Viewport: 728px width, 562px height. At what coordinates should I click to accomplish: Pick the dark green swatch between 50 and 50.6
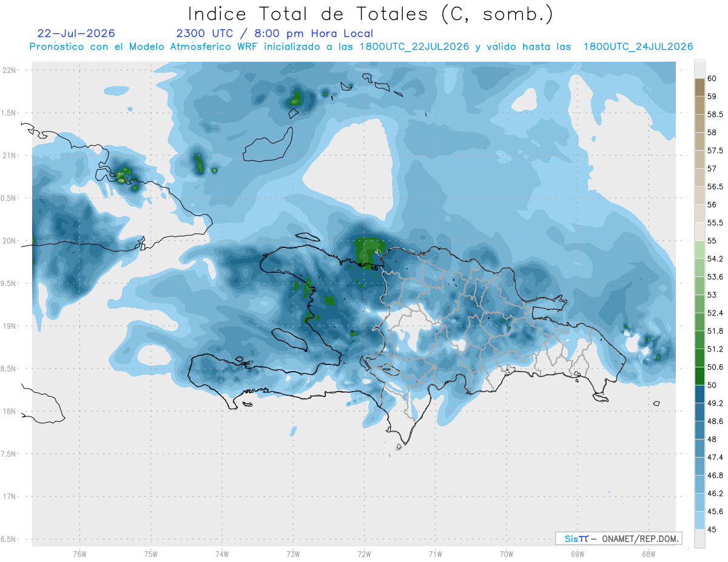pos(699,376)
